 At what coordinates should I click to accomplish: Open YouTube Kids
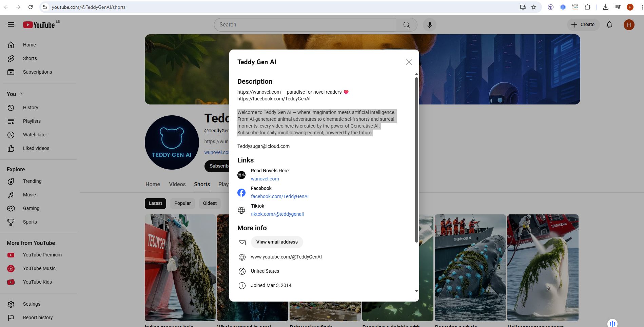[38, 282]
